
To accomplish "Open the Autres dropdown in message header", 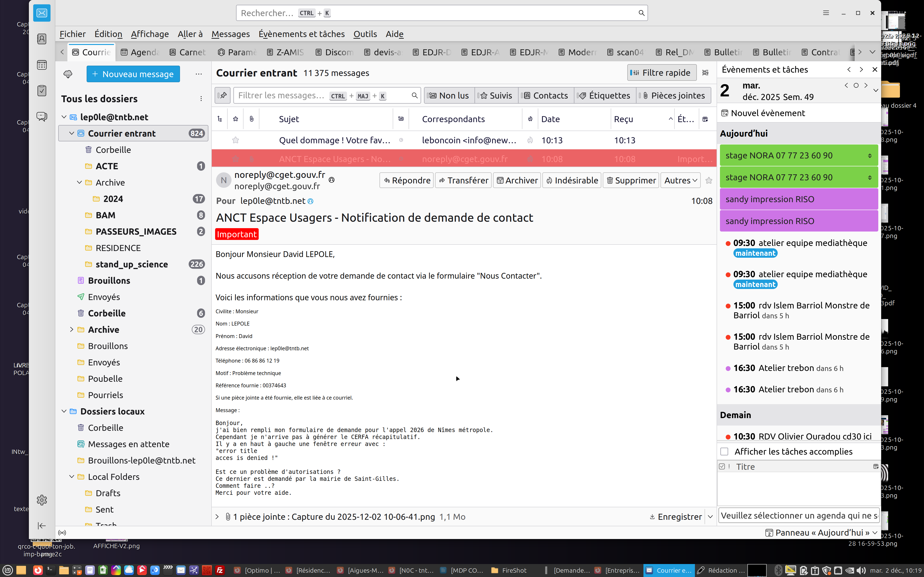I will [x=680, y=180].
